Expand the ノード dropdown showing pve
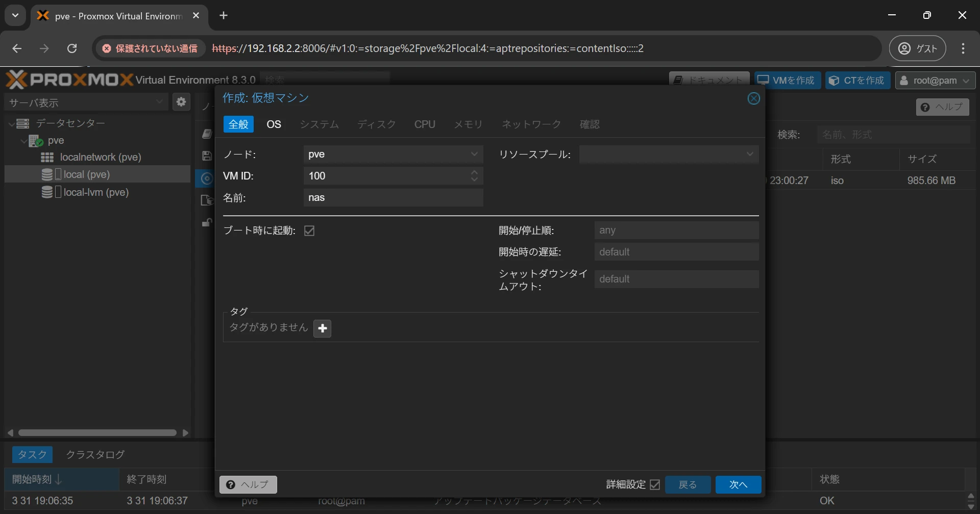The height and width of the screenshot is (514, 980). 474,154
